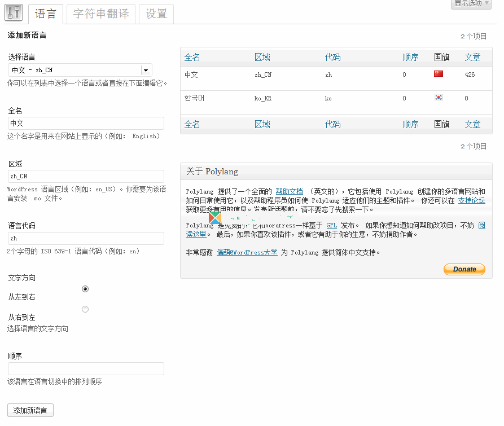
Task: Sort by 全名 in table header
Action: tap(192, 57)
